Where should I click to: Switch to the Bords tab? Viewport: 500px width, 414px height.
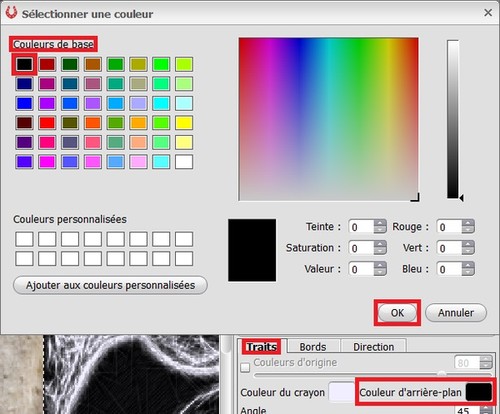pyautogui.click(x=313, y=347)
